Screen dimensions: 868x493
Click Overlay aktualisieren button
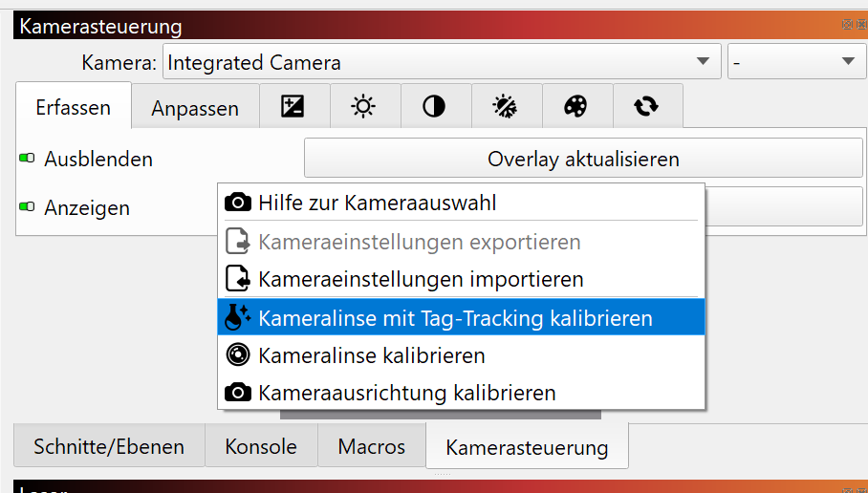pyautogui.click(x=583, y=159)
